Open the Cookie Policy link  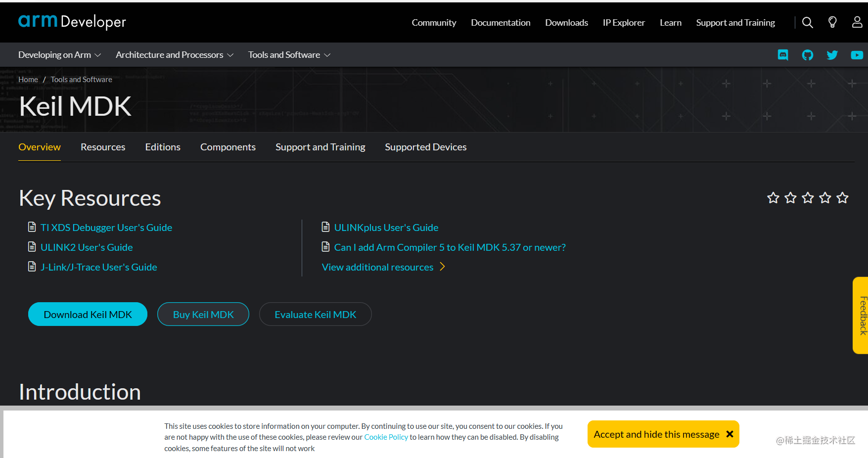(386, 437)
